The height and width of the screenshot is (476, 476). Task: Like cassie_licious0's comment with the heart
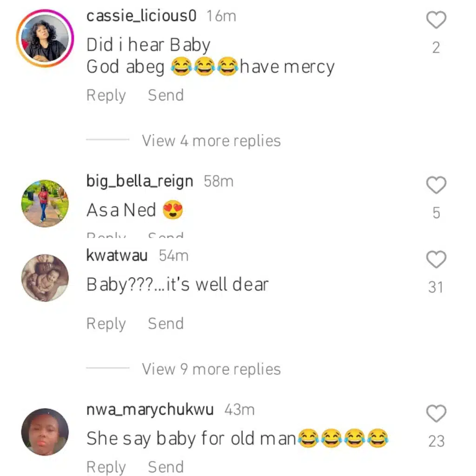coord(436,20)
